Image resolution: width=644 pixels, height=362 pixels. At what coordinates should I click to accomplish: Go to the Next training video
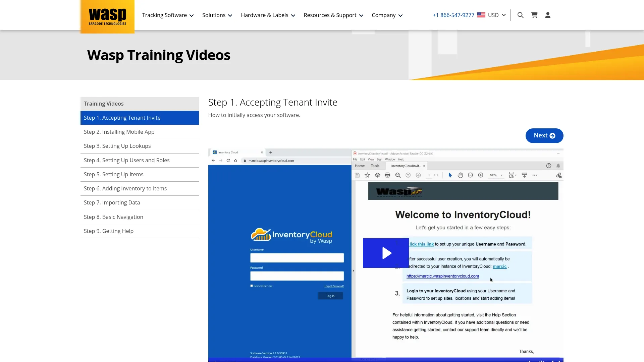point(544,135)
